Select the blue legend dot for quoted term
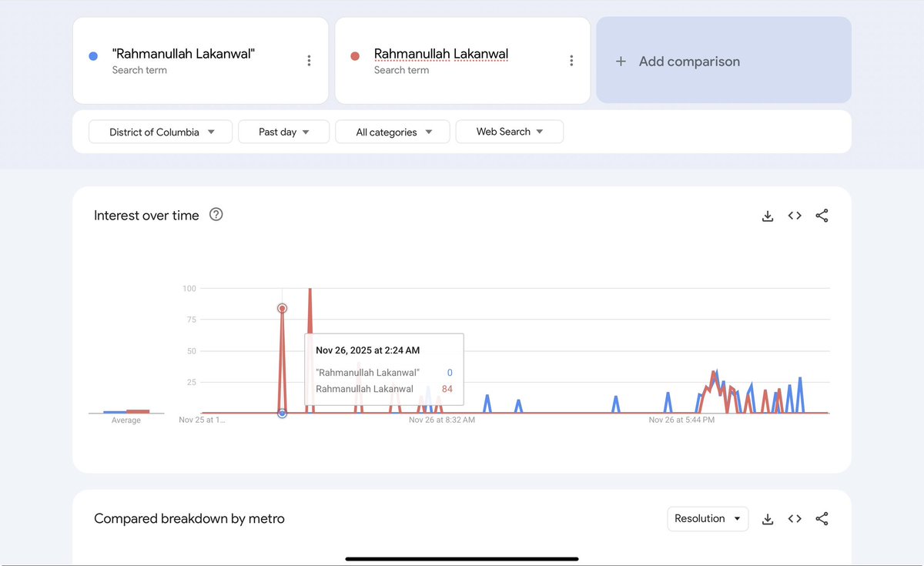 point(92,54)
